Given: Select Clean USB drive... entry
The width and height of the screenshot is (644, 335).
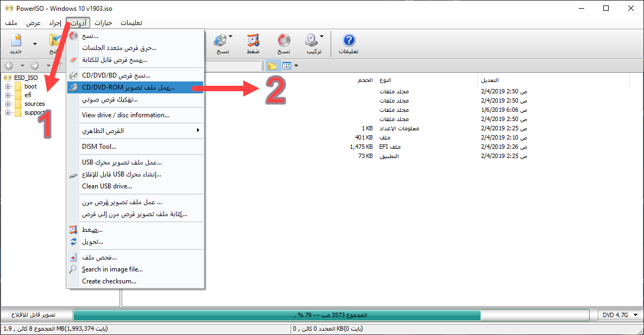Looking at the screenshot, I should point(136,186).
